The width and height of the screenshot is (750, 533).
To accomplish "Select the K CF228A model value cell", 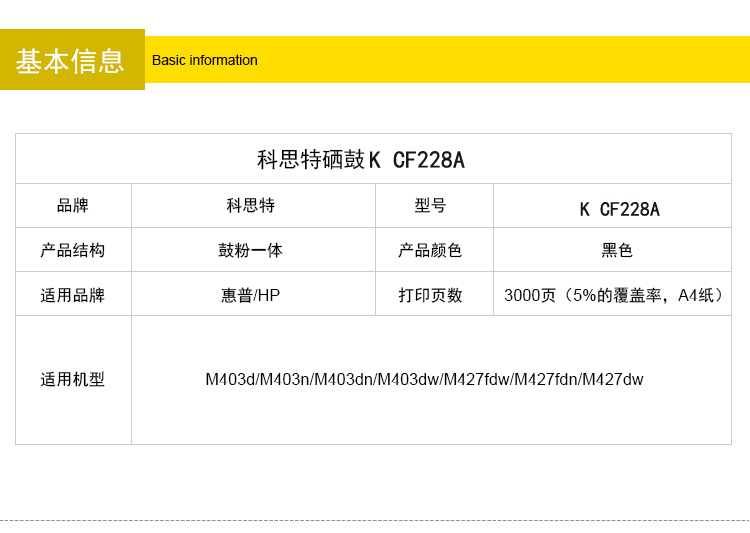I will click(x=619, y=209).
